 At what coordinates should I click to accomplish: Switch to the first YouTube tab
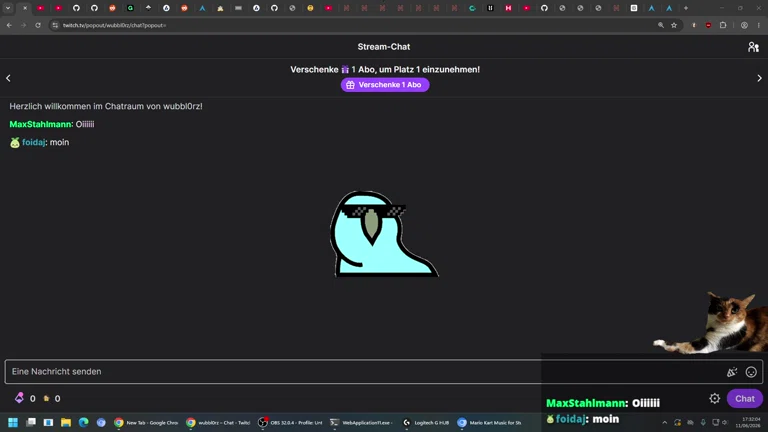pos(41,8)
